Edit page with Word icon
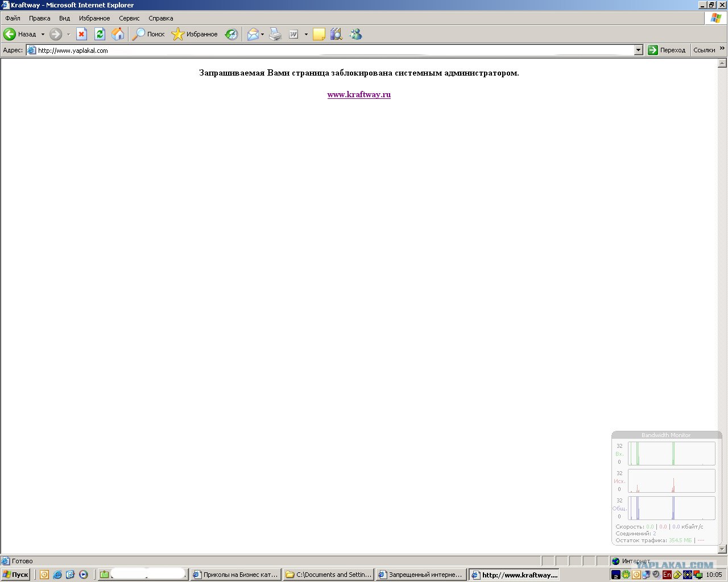The width and height of the screenshot is (728, 582). point(293,34)
